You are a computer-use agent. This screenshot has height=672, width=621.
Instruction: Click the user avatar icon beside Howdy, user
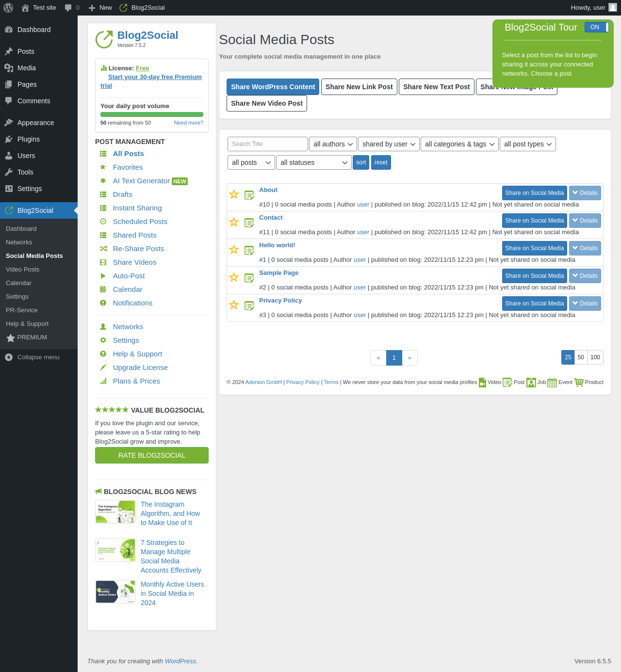613,7
